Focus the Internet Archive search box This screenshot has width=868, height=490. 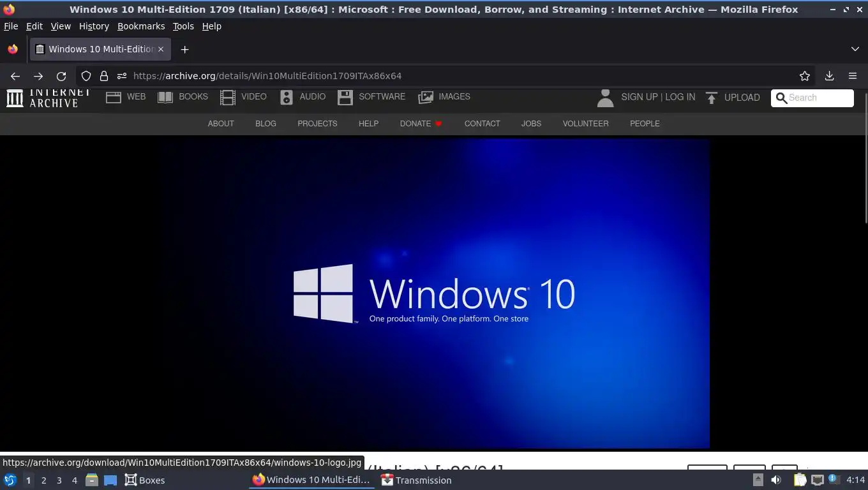pyautogui.click(x=812, y=98)
